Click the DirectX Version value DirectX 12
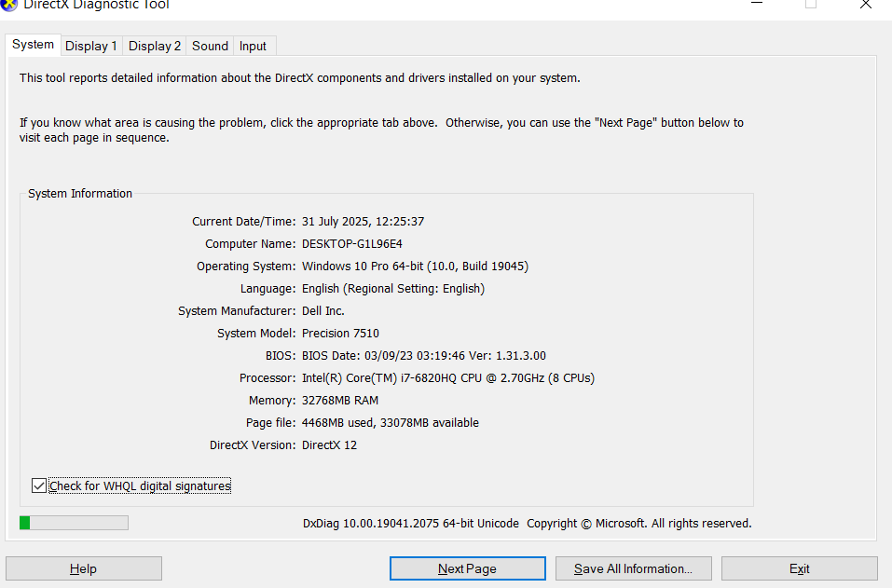 [329, 445]
